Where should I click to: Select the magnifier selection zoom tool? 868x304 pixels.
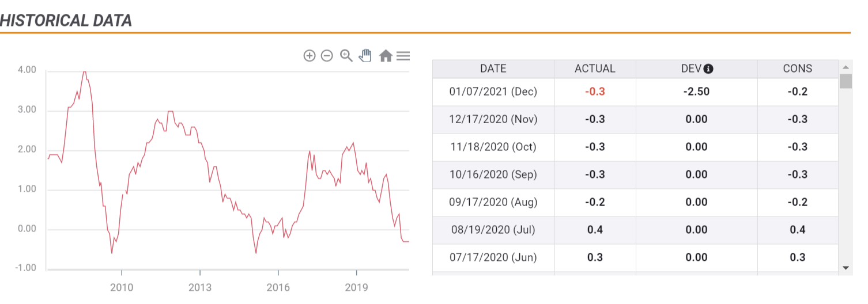tap(346, 56)
